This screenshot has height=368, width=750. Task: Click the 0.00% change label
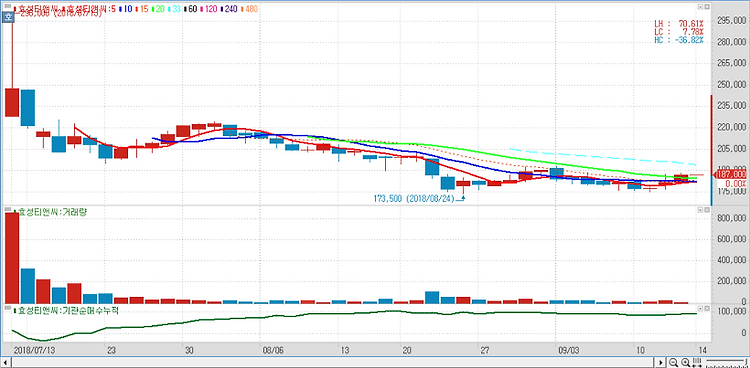pos(736,183)
